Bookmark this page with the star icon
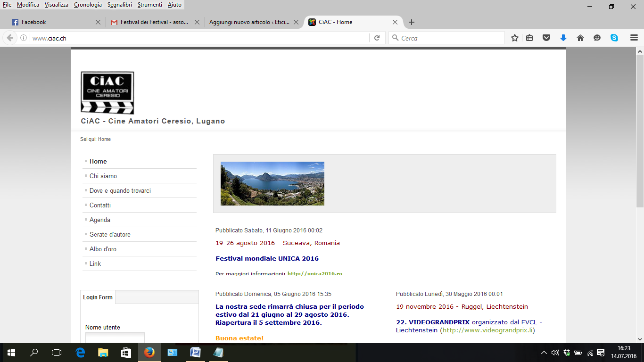This screenshot has width=644, height=362. (x=515, y=38)
